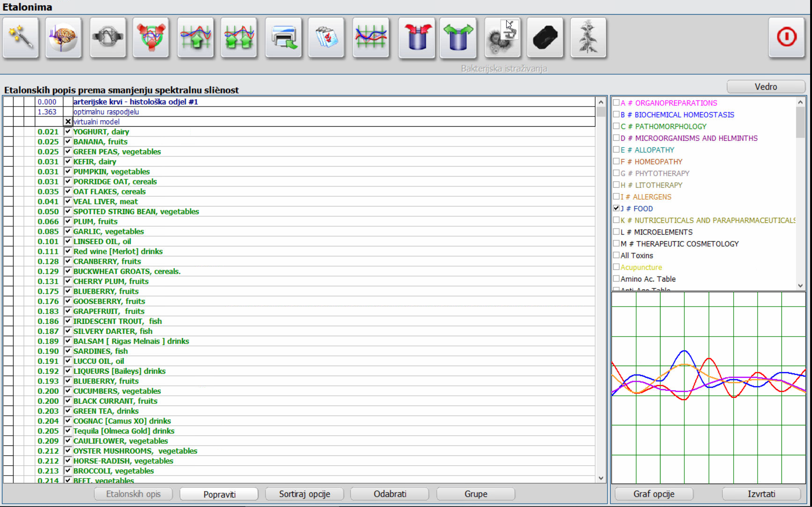Open the Sortiraj opcije button
The width and height of the screenshot is (812, 507).
(304, 494)
